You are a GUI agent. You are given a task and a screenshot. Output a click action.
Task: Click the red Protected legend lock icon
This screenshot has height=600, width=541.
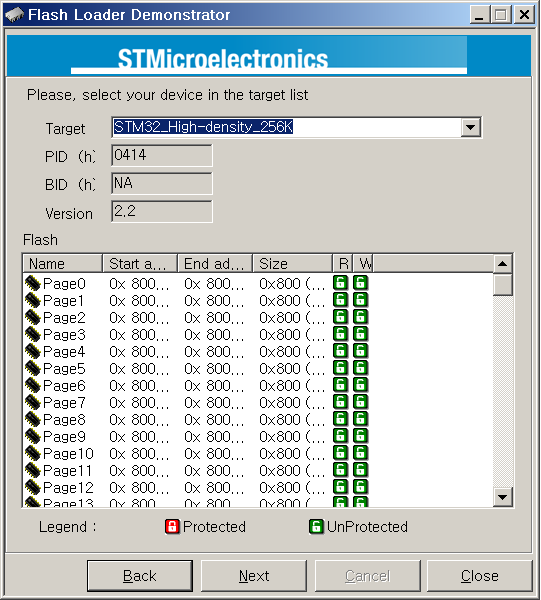click(172, 527)
